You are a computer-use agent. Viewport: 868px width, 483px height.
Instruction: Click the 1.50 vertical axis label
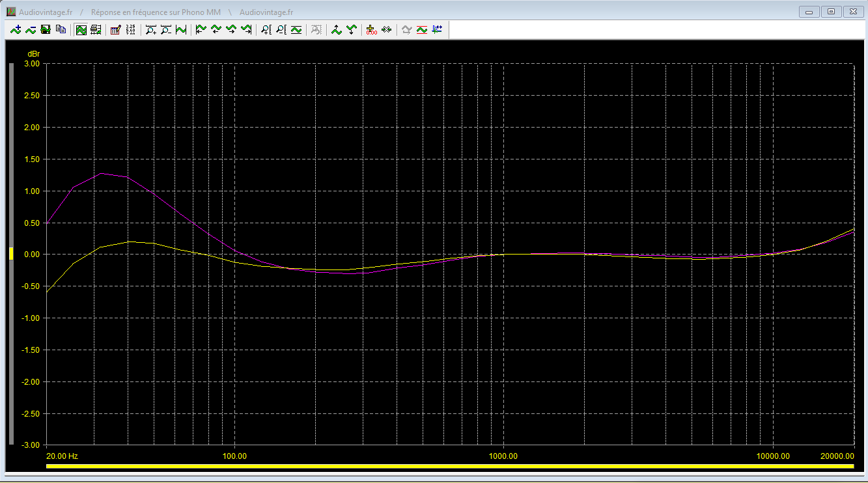point(31,159)
